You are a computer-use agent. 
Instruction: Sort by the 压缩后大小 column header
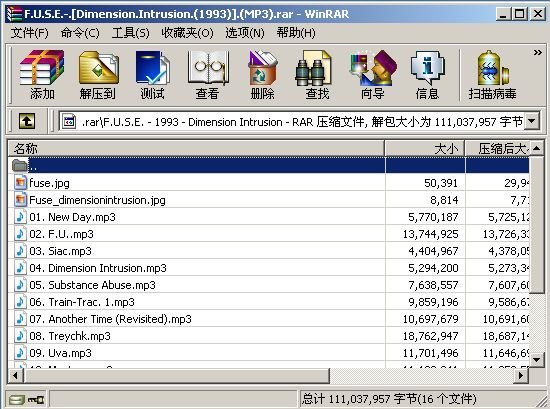(497, 148)
